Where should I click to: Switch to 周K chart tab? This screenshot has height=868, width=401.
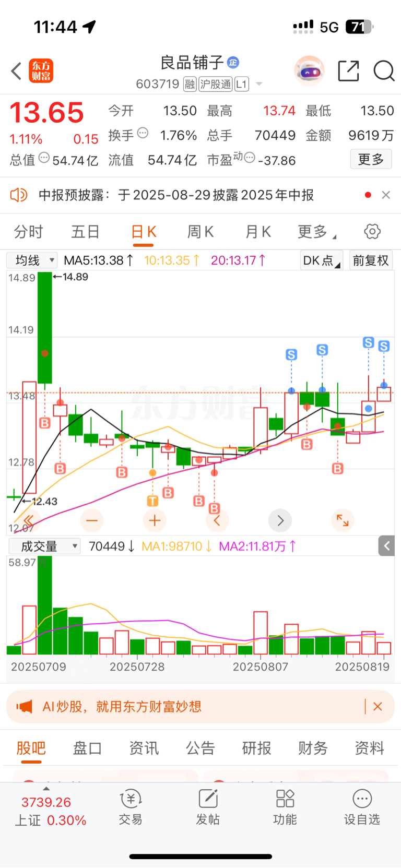coord(200,232)
